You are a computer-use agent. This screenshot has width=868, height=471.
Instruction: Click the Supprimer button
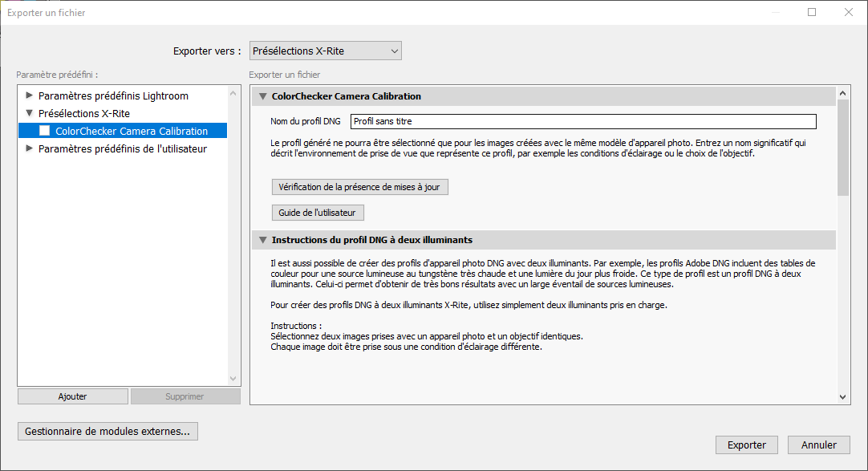tap(185, 396)
